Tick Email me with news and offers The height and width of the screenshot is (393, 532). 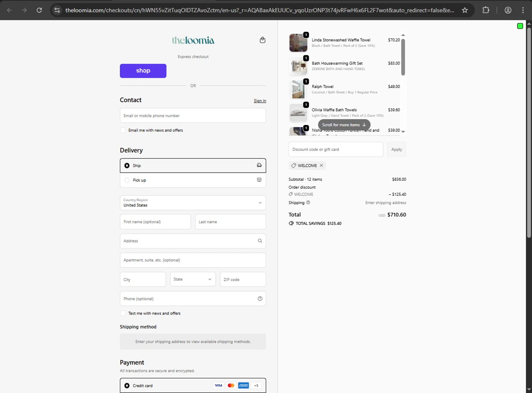[x=123, y=130]
